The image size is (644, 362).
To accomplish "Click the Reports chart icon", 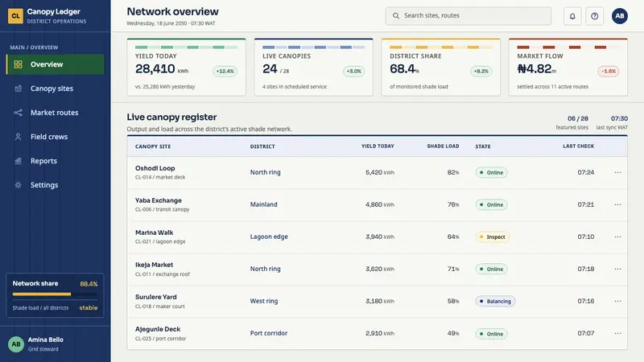I will click(18, 161).
